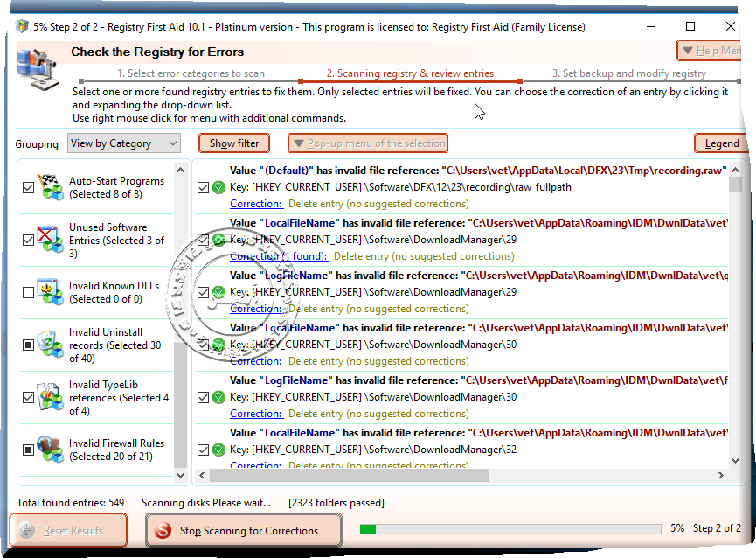Click green status icon of LogFileName DownloadManager\30 entry
Image resolution: width=756 pixels, height=558 pixels.
[x=218, y=397]
